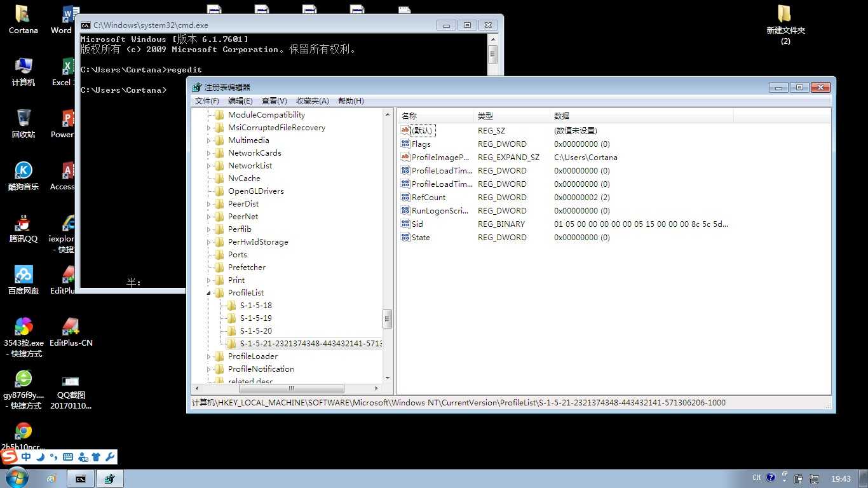Click the Windows Start orb

pyautogui.click(x=17, y=478)
